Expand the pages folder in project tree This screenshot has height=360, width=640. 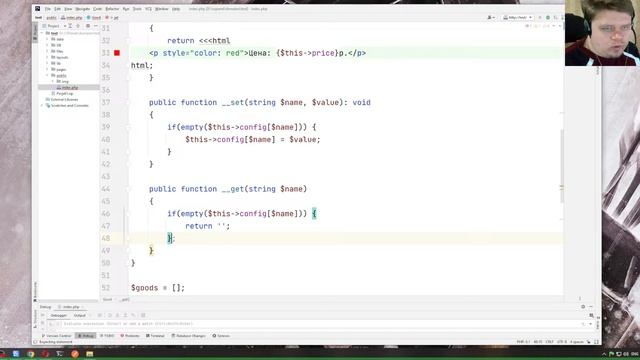pyautogui.click(x=47, y=69)
